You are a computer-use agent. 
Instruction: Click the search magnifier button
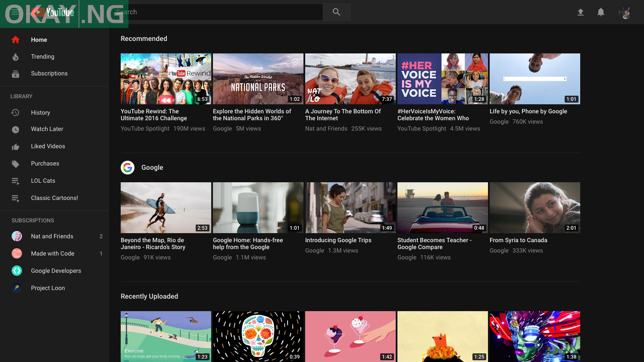(x=336, y=12)
